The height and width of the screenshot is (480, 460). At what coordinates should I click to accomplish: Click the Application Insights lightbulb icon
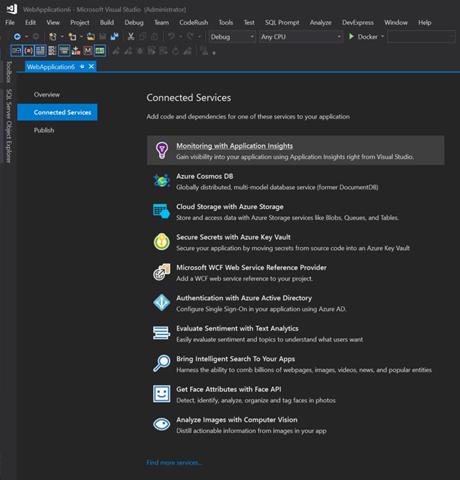coord(162,150)
